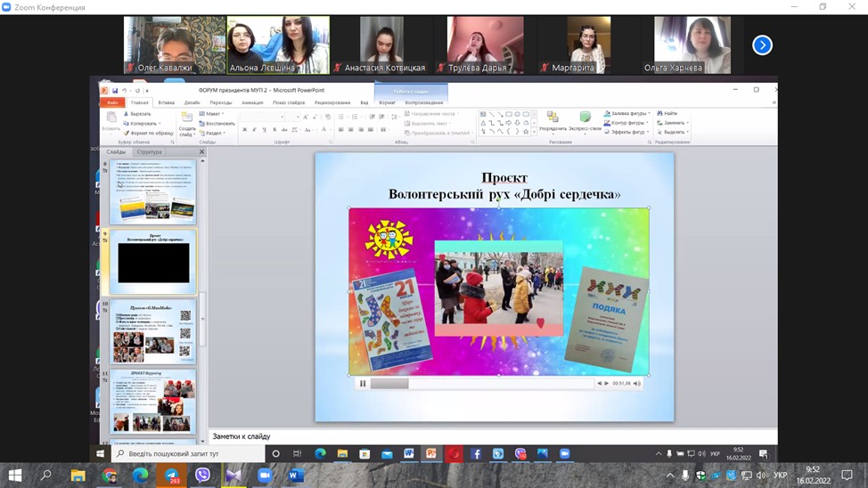Select the slide 10 thumbnail

(x=153, y=331)
